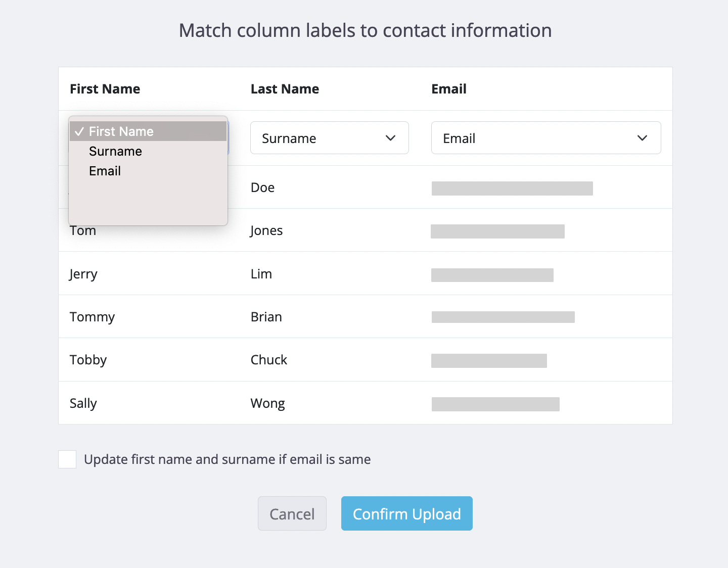Click the chevron arrow in Surname dropdown
This screenshot has height=568, width=728.
pyautogui.click(x=390, y=138)
